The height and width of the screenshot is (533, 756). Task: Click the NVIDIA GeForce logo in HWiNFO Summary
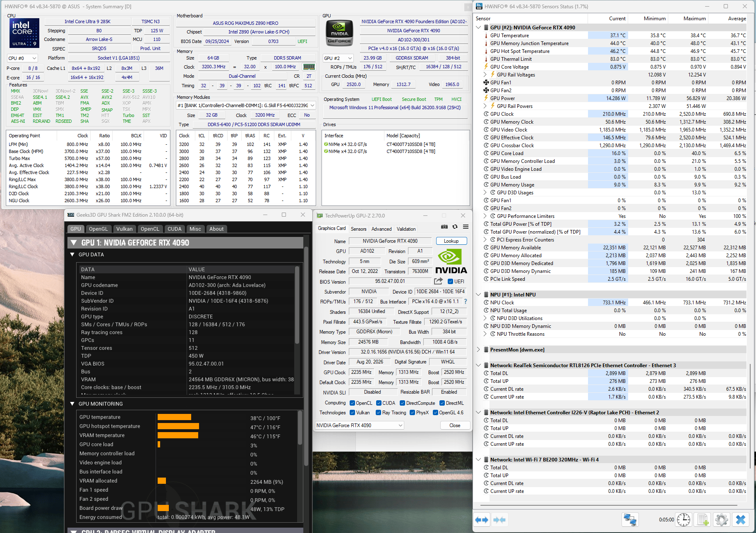(339, 33)
